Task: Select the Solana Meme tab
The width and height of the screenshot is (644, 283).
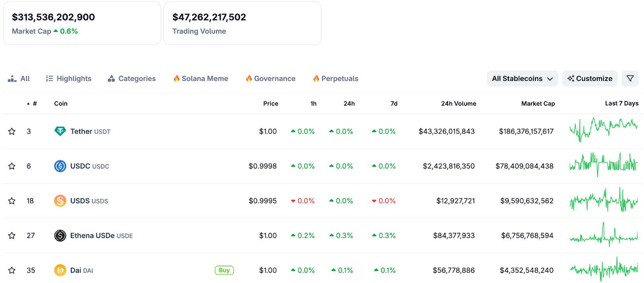Action: point(200,78)
